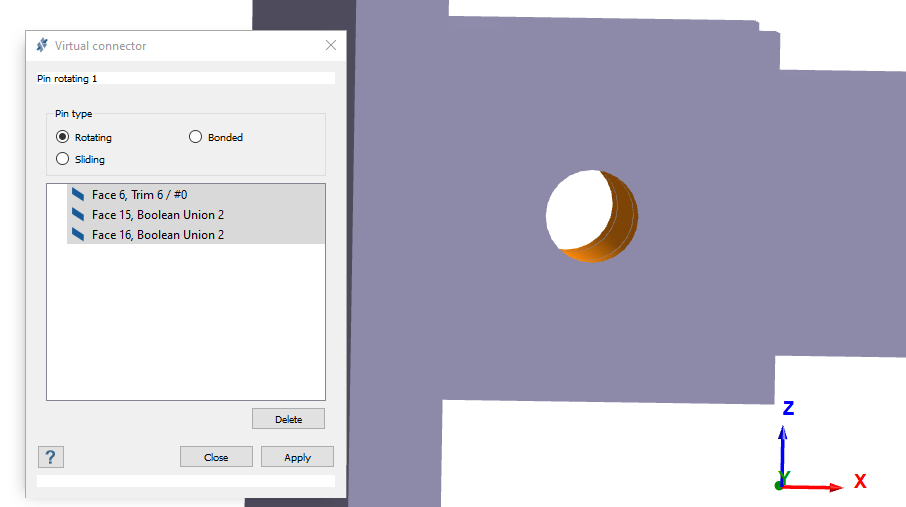Open help with the question mark button
Image resolution: width=906 pixels, height=507 pixels.
point(51,457)
